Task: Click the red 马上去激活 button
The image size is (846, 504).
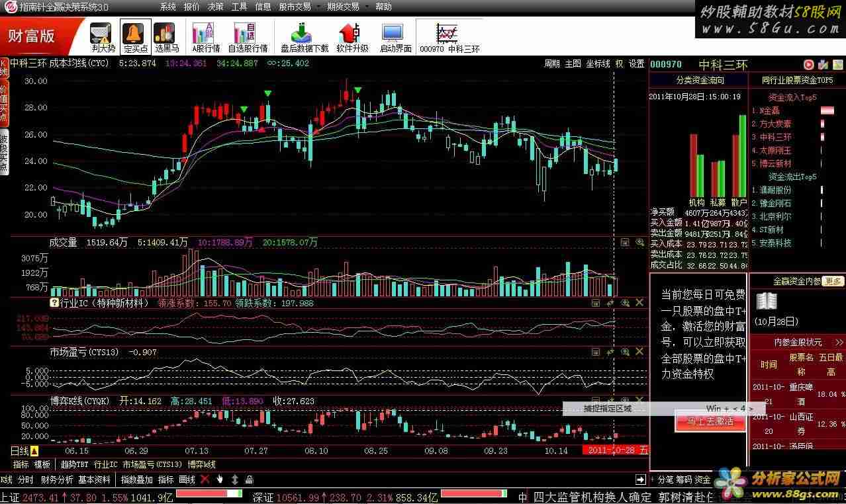Action: [x=710, y=421]
